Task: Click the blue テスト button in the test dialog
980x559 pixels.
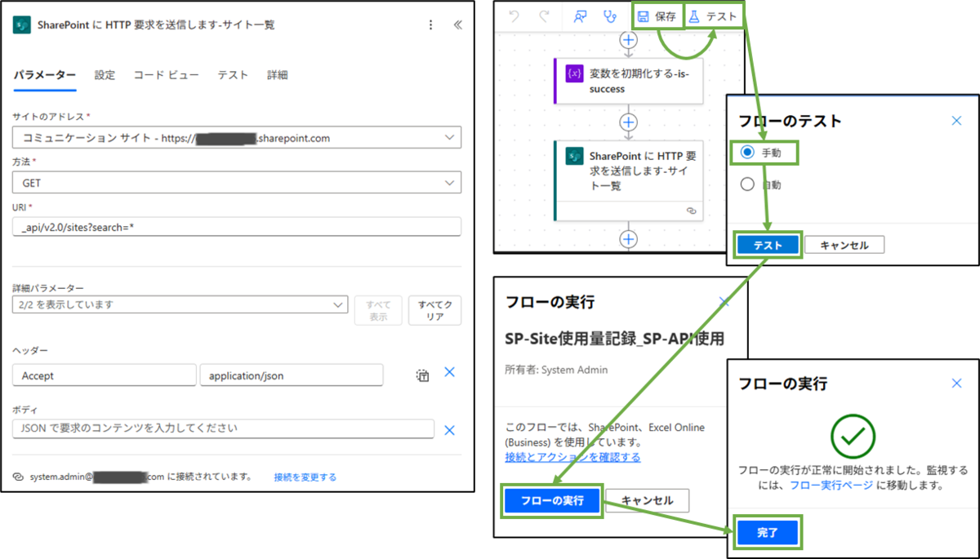Action: [768, 245]
